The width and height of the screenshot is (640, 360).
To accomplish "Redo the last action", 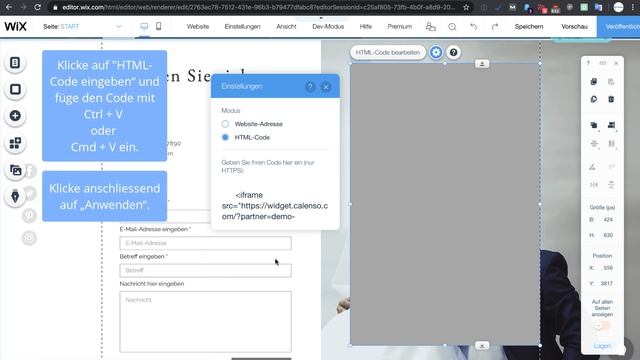I will [495, 27].
